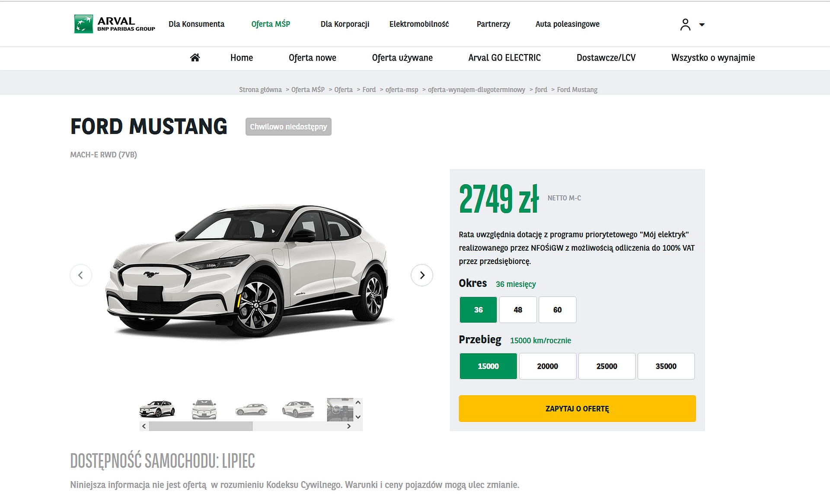Click the thumbnail horizontal scrollbar handle
This screenshot has width=830, height=504.
[201, 426]
